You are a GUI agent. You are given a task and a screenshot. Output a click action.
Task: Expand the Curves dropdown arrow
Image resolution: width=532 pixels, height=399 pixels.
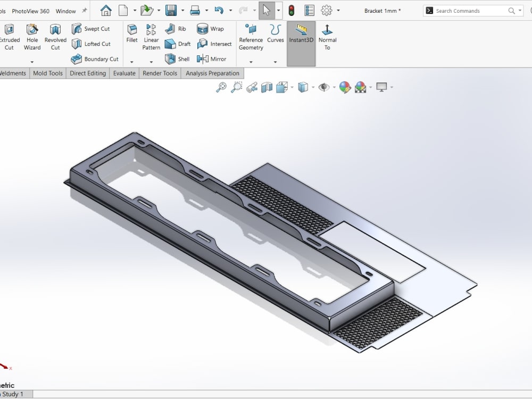275,62
